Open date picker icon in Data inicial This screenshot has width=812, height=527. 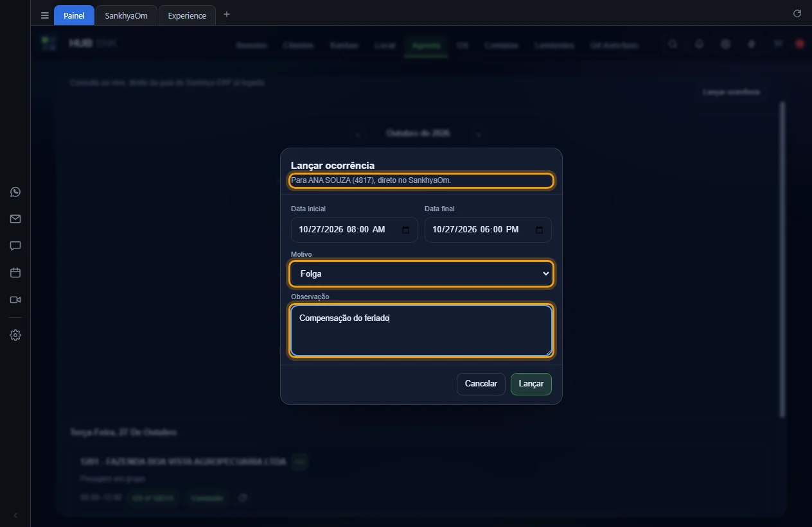(x=405, y=230)
